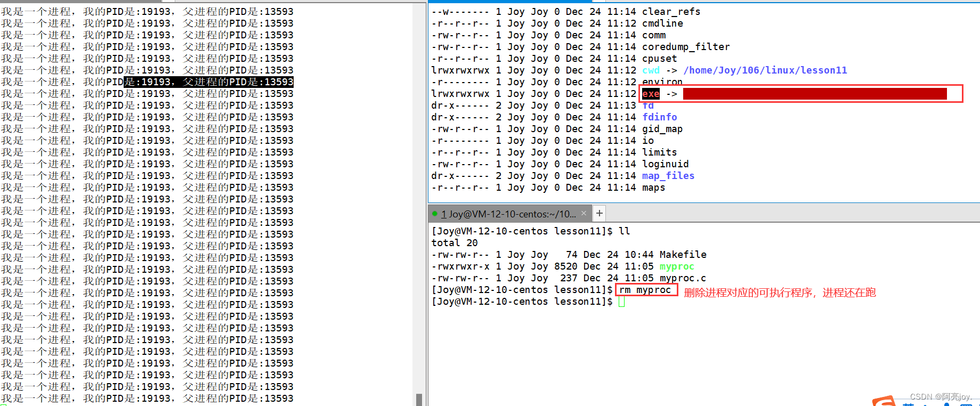Click the green myproc executable name

pos(677,266)
